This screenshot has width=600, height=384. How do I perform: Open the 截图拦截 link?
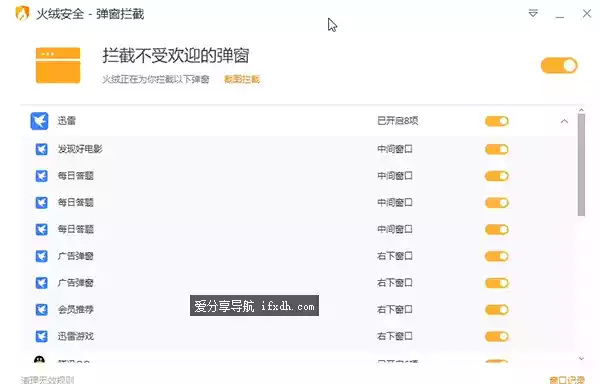click(x=242, y=79)
